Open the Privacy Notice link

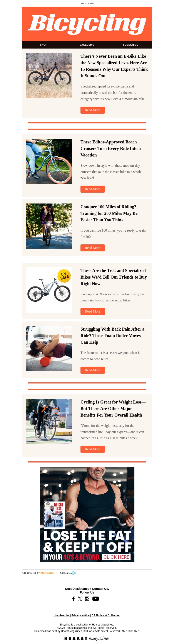(80, 615)
